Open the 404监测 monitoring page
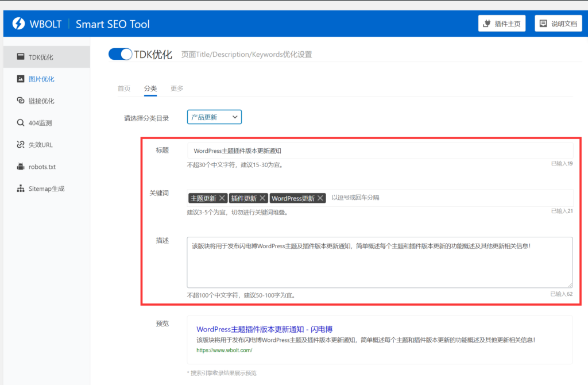 40,123
